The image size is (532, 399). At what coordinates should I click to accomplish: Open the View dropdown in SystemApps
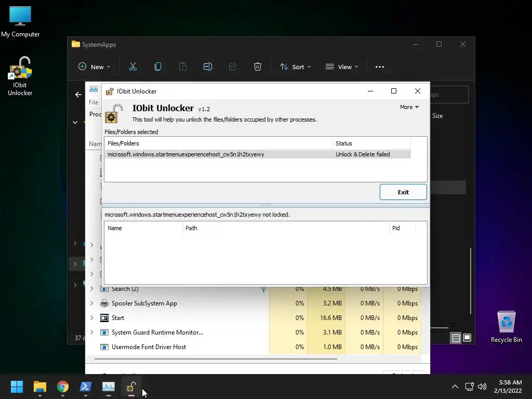click(342, 67)
